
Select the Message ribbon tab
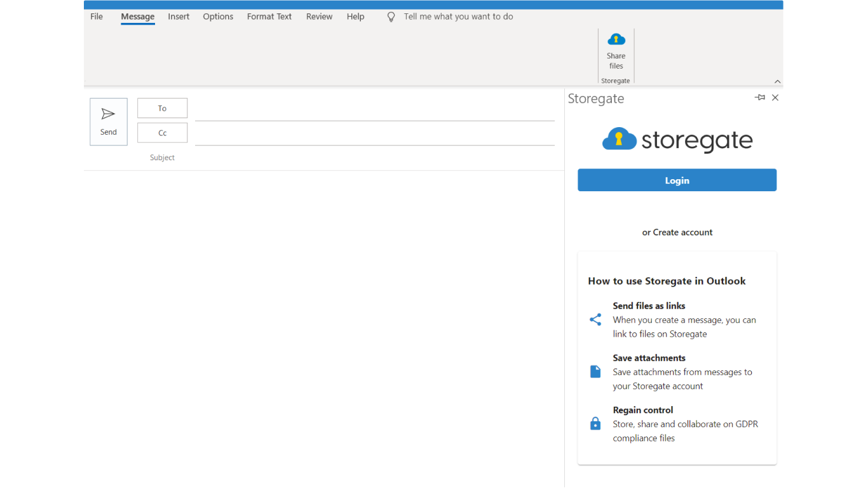click(x=138, y=17)
